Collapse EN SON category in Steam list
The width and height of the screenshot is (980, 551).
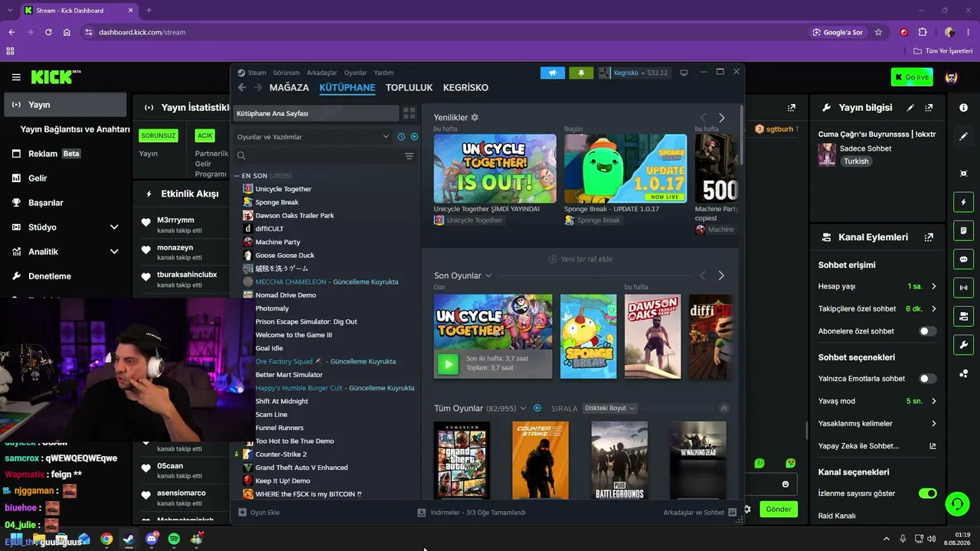pyautogui.click(x=237, y=176)
